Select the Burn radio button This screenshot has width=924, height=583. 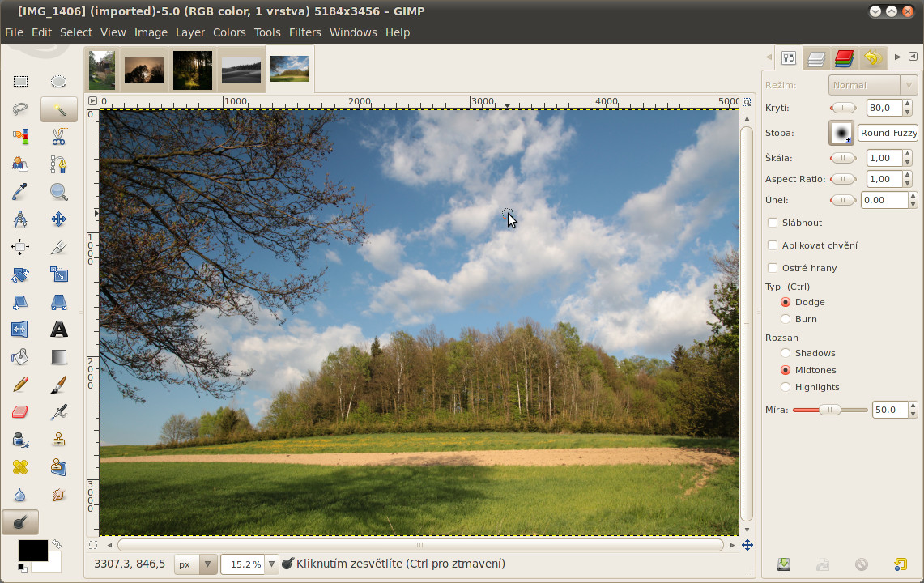[x=786, y=319]
